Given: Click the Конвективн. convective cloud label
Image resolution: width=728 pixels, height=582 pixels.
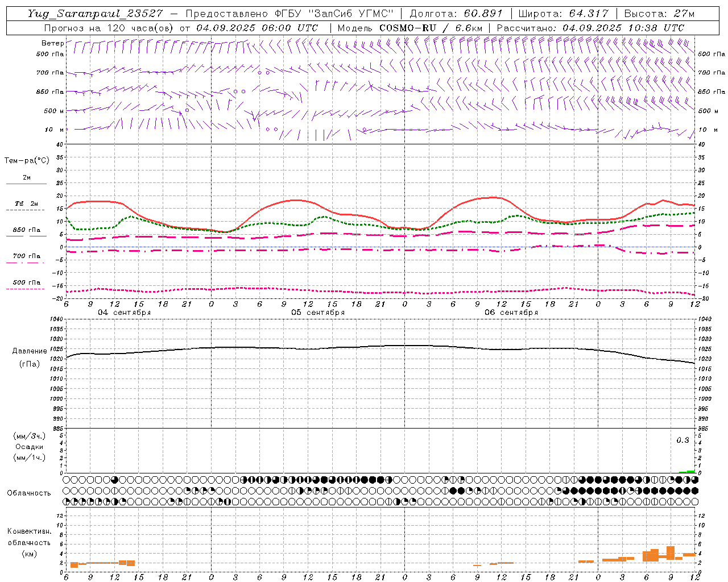Looking at the screenshot, I should click(x=30, y=531).
